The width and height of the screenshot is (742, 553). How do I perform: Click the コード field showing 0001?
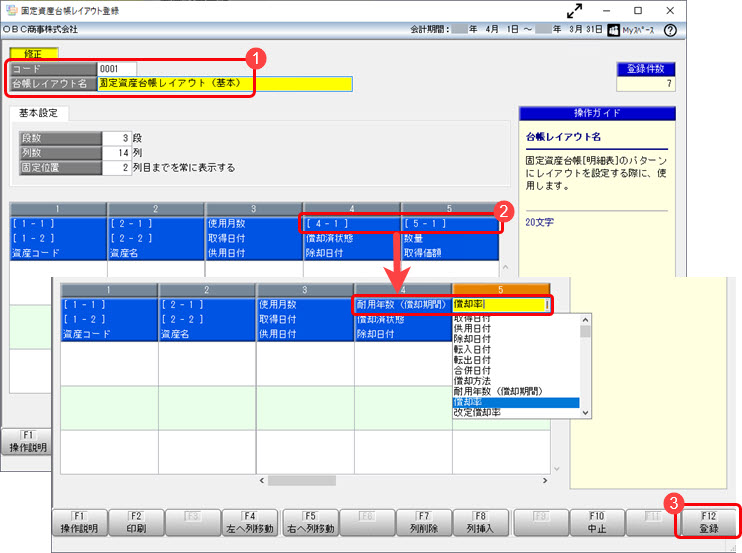pos(115,69)
